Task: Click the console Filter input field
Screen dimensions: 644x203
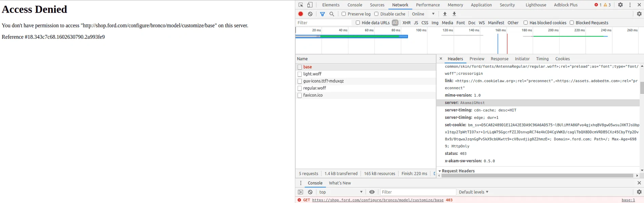Action: 418,192
